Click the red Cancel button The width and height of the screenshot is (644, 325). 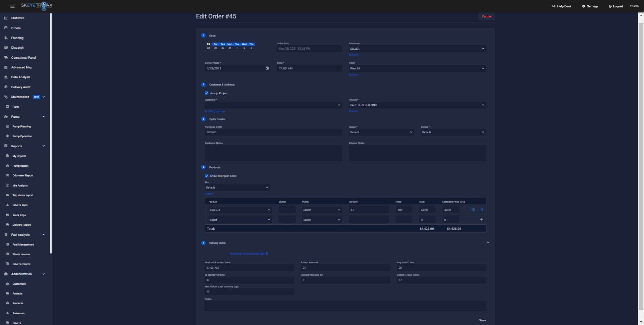point(486,16)
